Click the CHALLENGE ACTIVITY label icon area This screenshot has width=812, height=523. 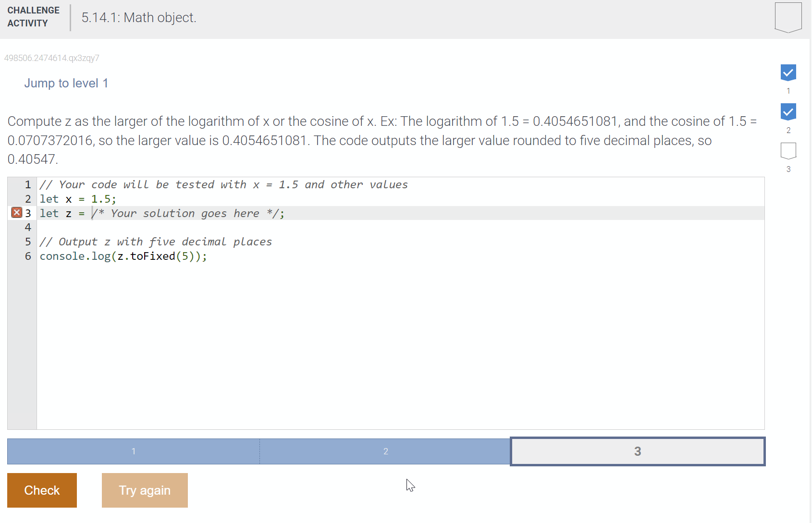click(33, 17)
